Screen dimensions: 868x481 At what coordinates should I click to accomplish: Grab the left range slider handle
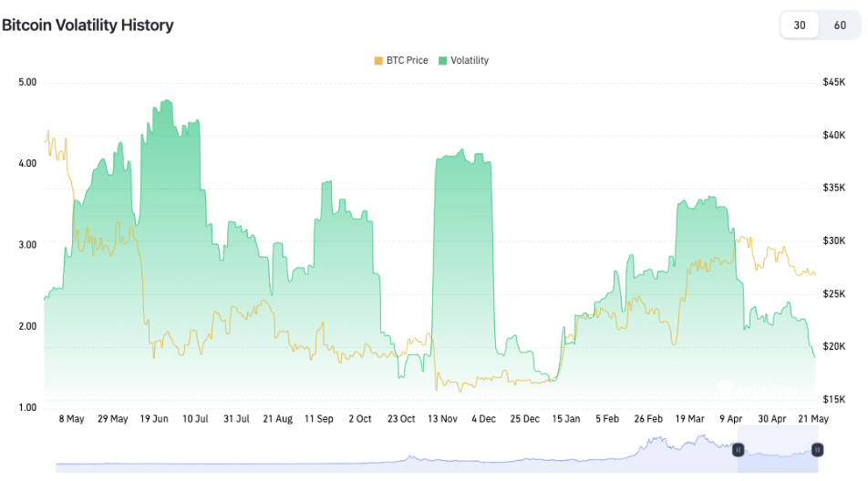point(738,450)
